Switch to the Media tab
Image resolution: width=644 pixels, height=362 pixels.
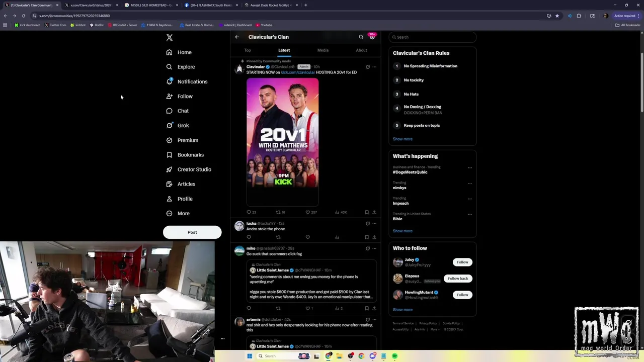(323, 50)
